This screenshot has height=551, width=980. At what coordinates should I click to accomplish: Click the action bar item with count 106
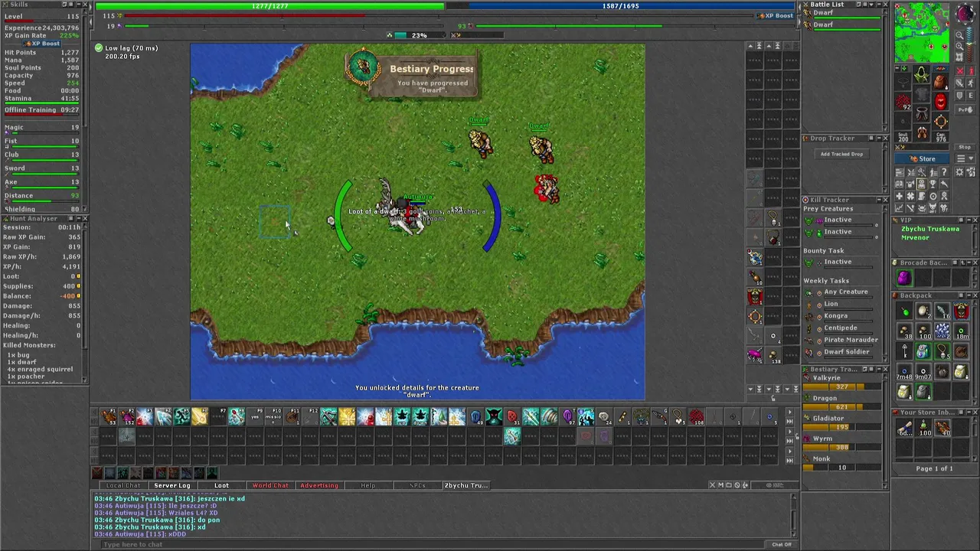pyautogui.click(x=697, y=416)
